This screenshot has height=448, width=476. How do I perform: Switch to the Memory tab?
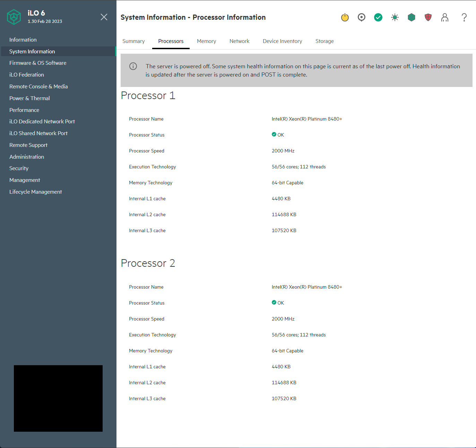point(206,41)
